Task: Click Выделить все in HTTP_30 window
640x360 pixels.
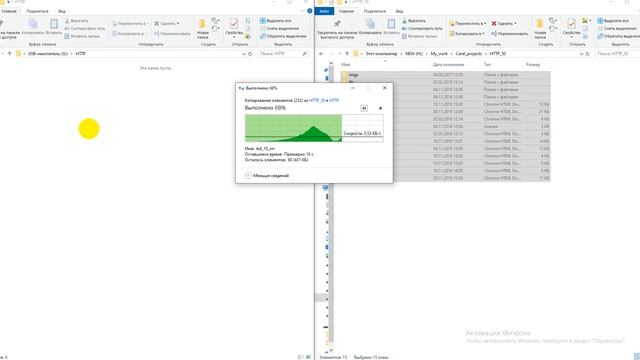Action: coord(613,21)
